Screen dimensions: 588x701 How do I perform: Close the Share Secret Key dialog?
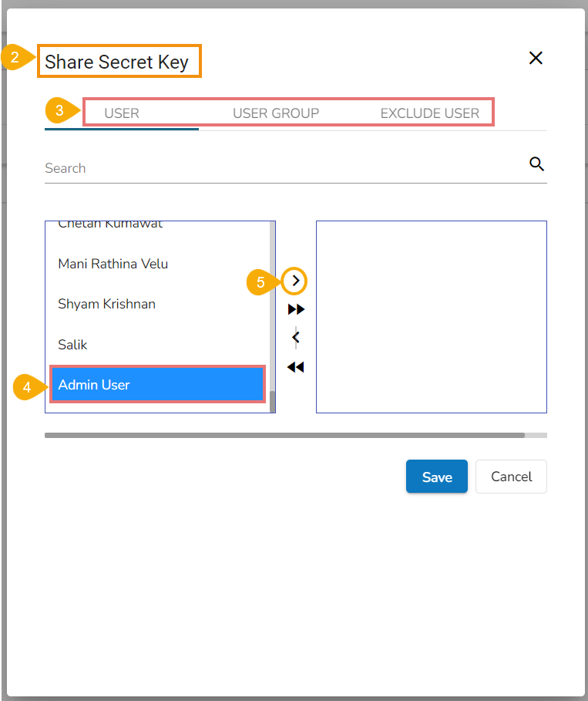[536, 58]
